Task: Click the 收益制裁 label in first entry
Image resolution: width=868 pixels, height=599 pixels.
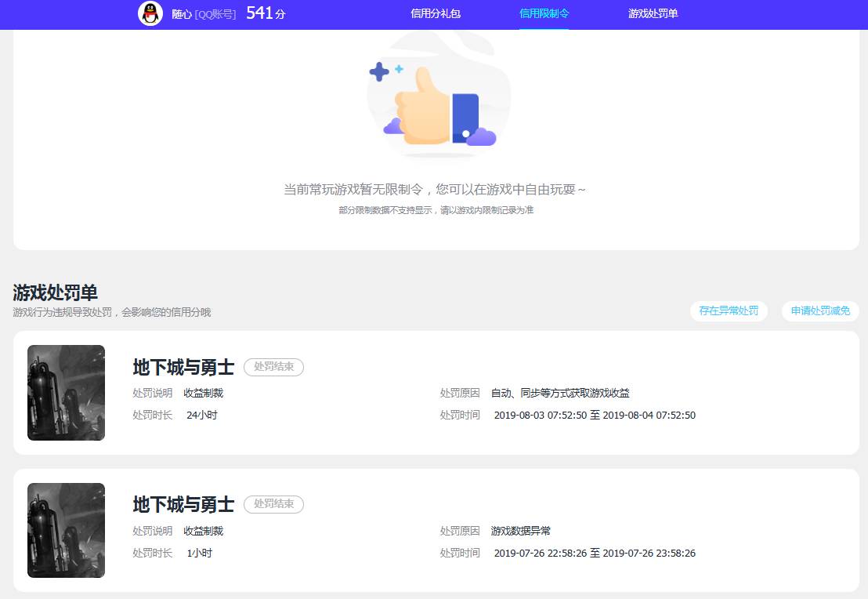Action: pos(204,393)
